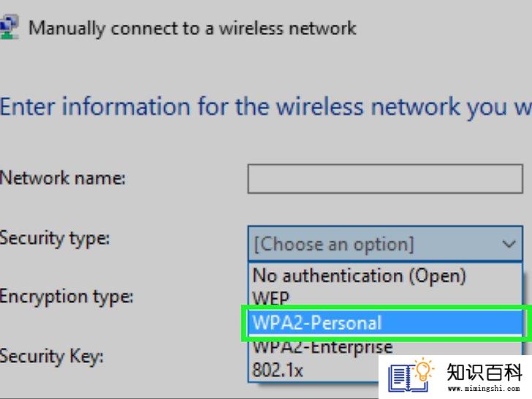The image size is (532, 399).
Task: Focus the Network name text field
Action: pos(385,179)
